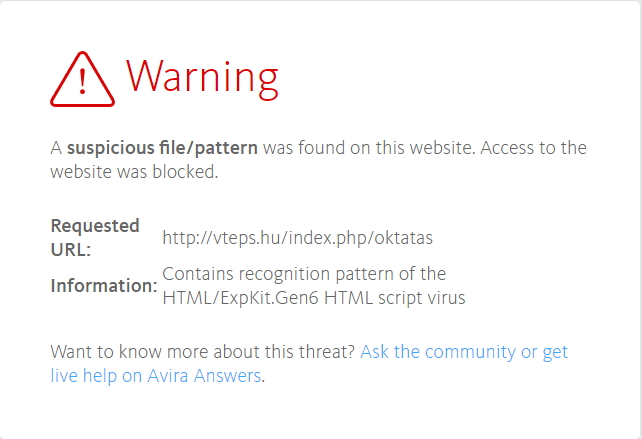The image size is (642, 439).
Task: Click 'Want to know more about this threat?'
Action: coord(202,352)
